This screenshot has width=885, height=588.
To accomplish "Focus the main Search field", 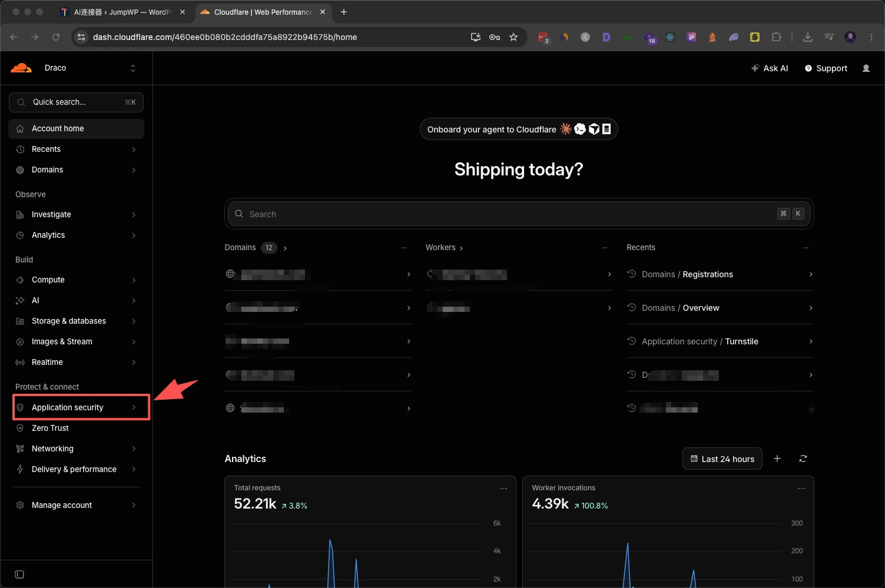I will point(519,214).
